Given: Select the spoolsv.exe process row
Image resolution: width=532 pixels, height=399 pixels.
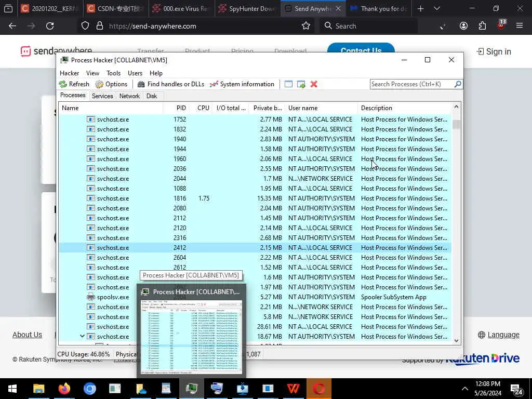Looking at the screenshot, I should click(255, 297).
